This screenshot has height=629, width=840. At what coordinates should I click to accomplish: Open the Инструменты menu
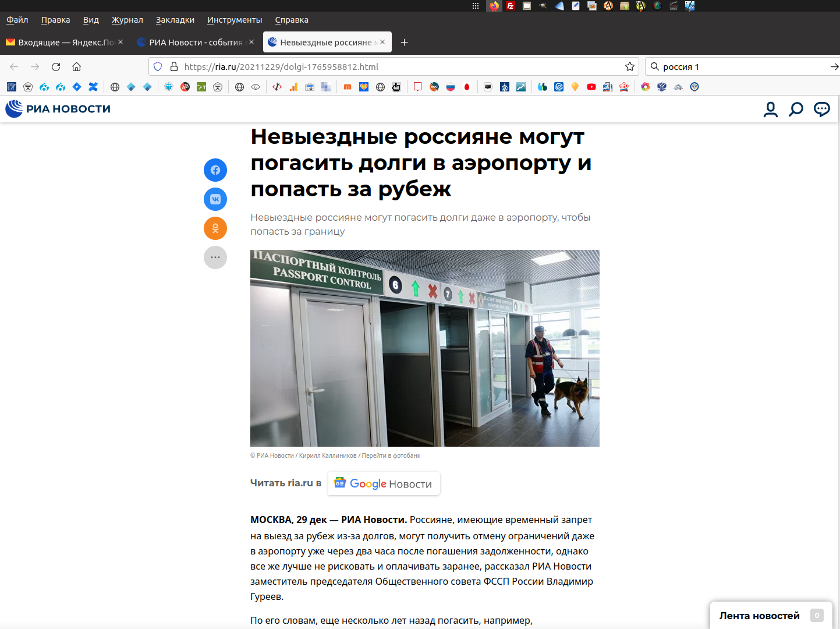pyautogui.click(x=235, y=20)
